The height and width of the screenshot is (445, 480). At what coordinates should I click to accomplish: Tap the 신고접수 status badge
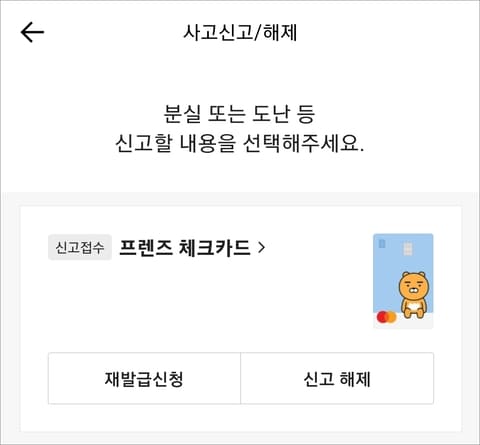coord(80,247)
